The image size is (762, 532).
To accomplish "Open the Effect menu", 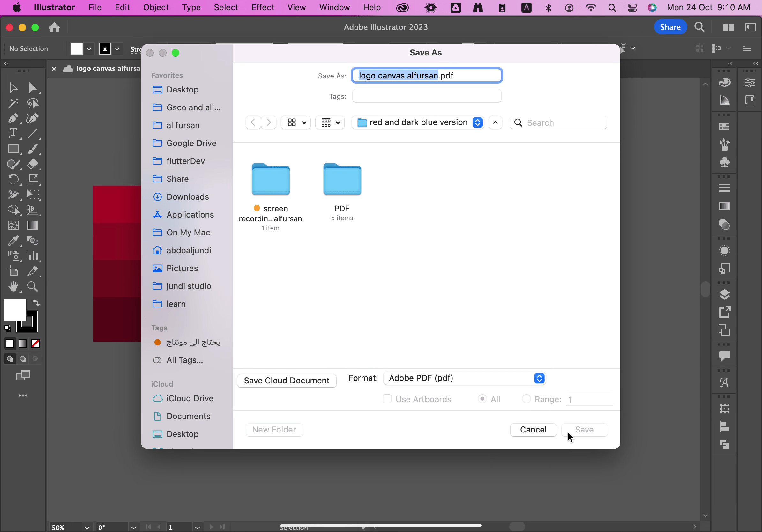I will click(x=263, y=7).
